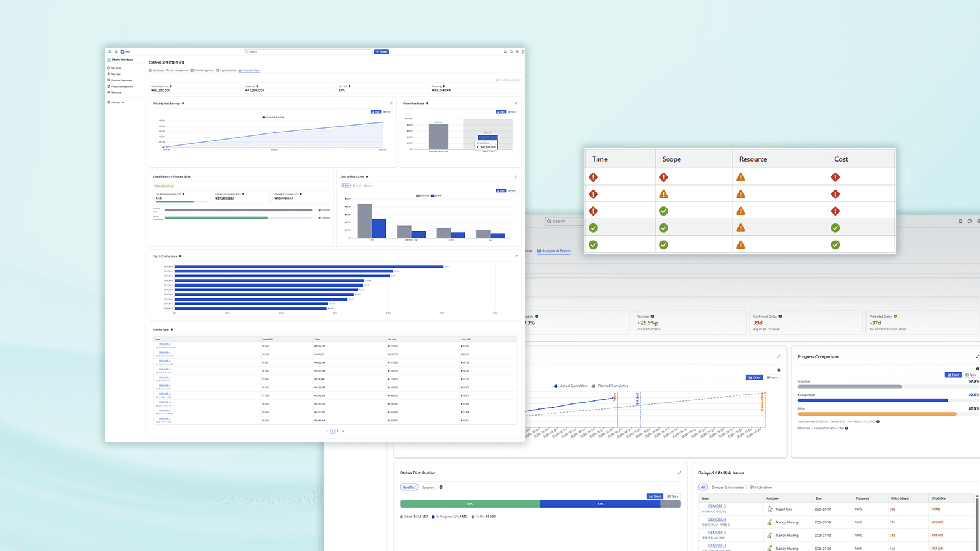Click the bell icon in the back window
This screenshot has height=551, width=980.
[x=960, y=221]
